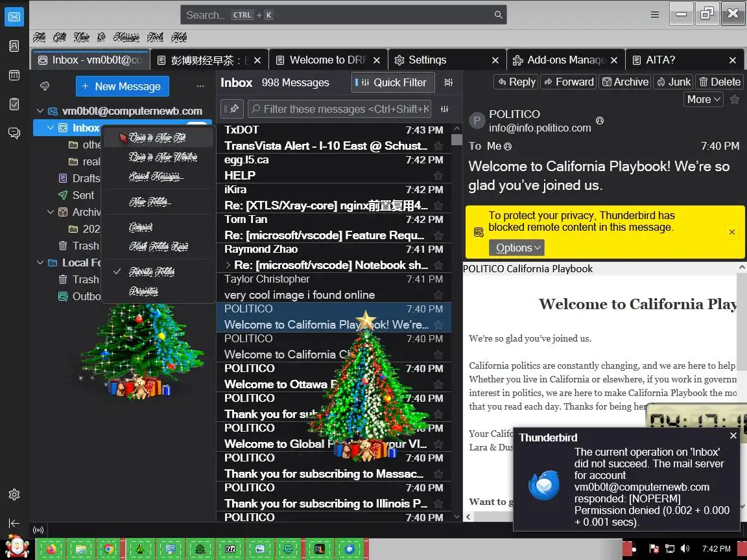
Task: Open Settings gear in spaces toolbar
Action: coord(14,495)
